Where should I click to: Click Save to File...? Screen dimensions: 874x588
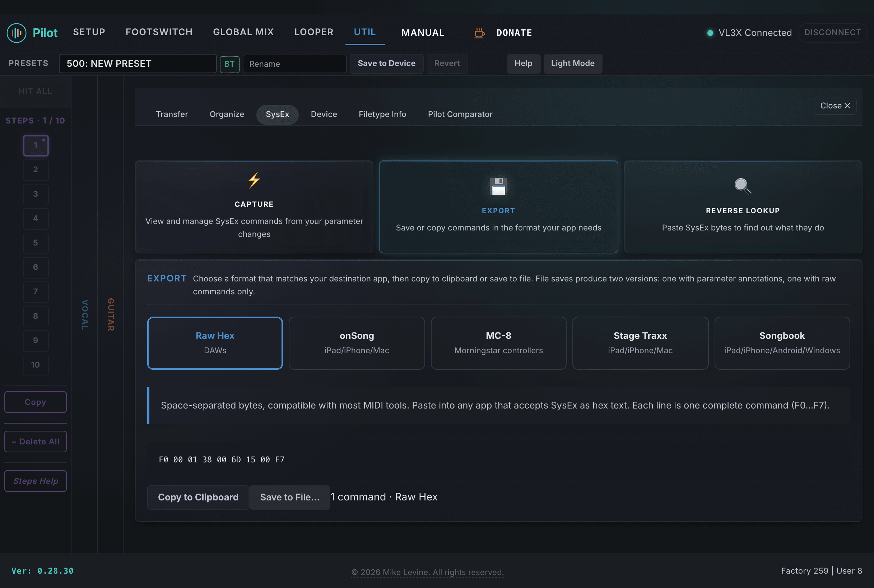point(289,497)
